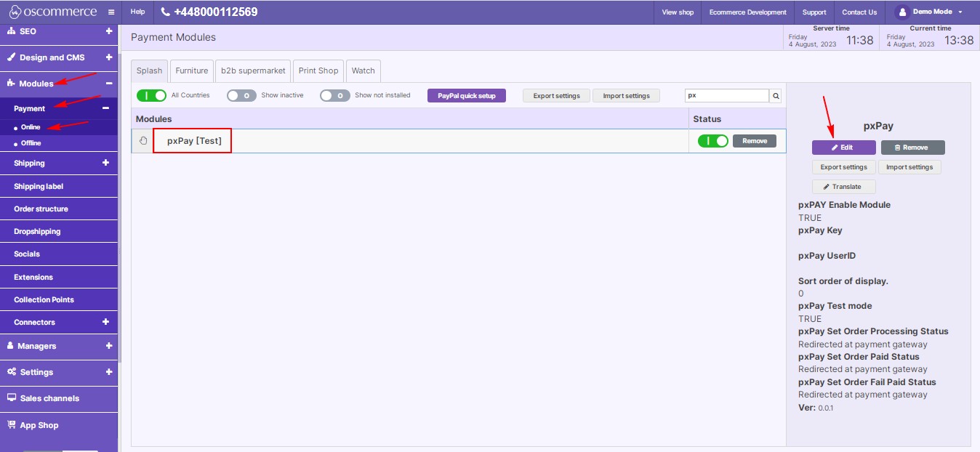Collapse the Modules menu minus sign
Image resolution: width=980 pixels, height=452 pixels.
point(108,84)
